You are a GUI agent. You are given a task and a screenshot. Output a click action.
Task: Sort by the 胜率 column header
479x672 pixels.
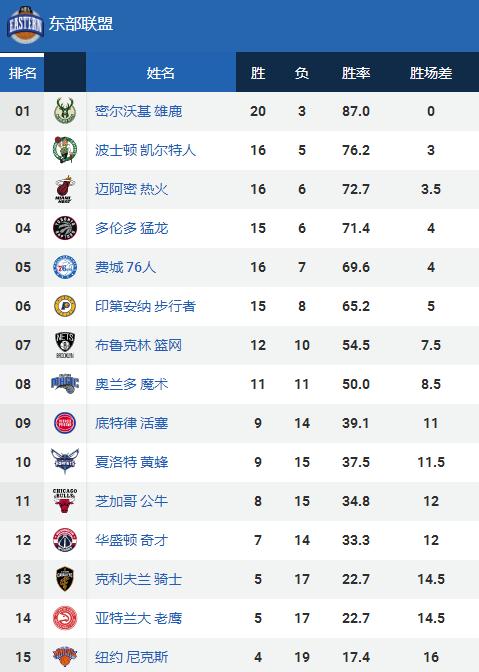click(x=356, y=73)
